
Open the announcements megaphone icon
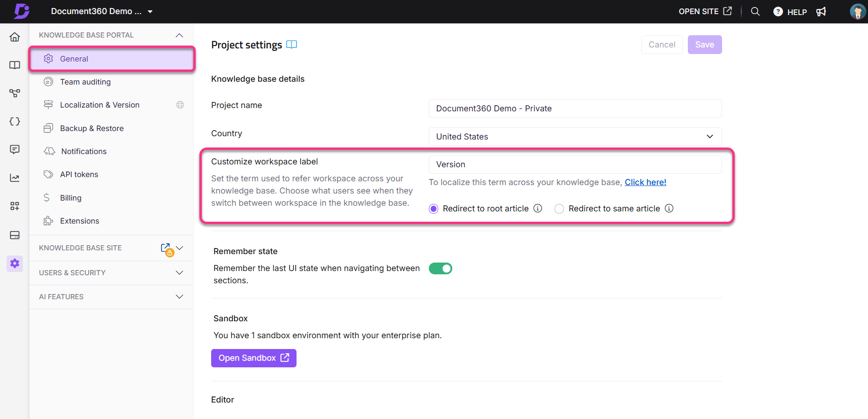(821, 12)
